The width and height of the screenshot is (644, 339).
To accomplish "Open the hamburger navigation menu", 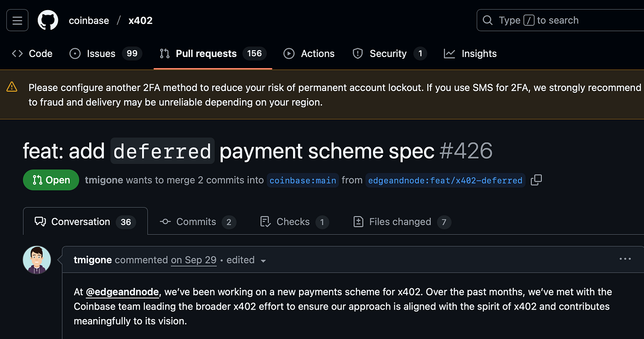I will [17, 20].
